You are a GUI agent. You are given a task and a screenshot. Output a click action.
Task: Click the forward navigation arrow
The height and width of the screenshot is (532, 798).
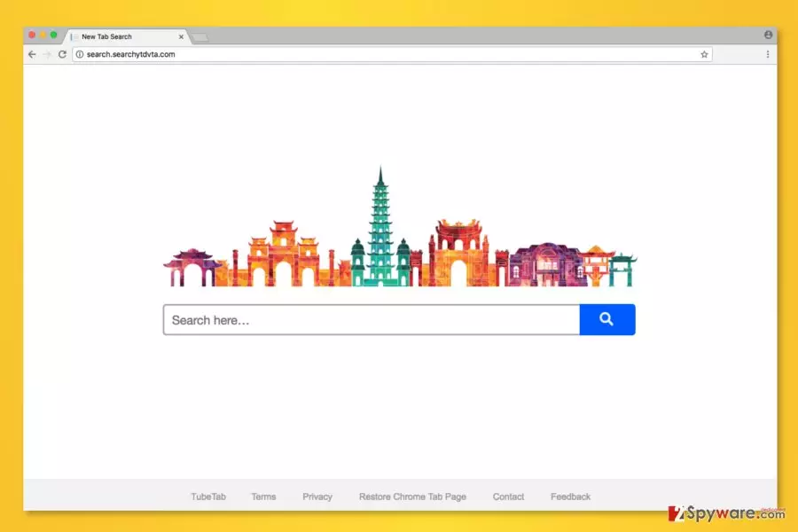tap(47, 54)
